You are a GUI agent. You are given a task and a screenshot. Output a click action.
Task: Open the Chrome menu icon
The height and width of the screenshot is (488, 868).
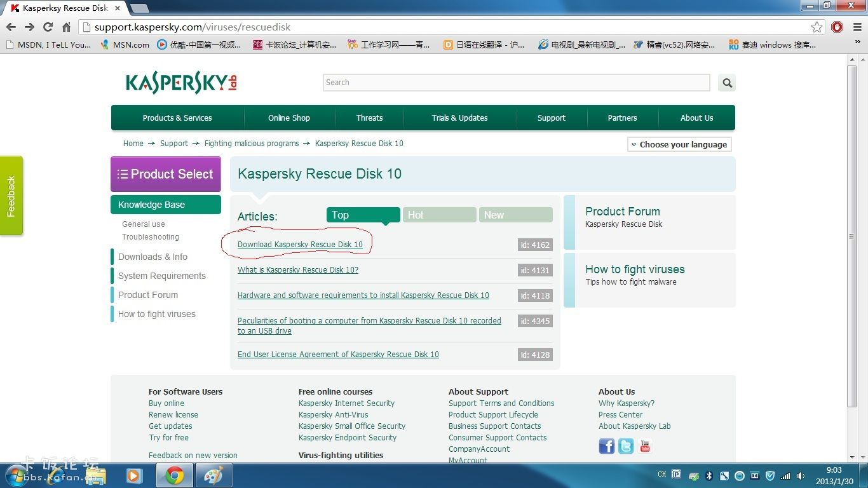856,27
